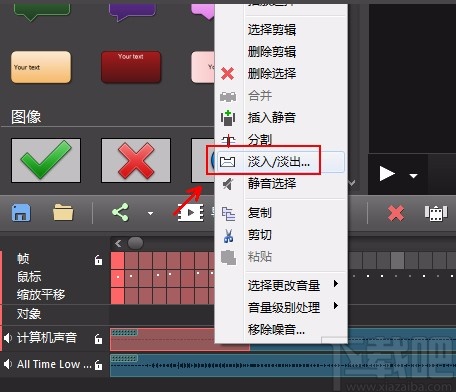Click fade icon beside 淡入/淡出

(x=228, y=162)
